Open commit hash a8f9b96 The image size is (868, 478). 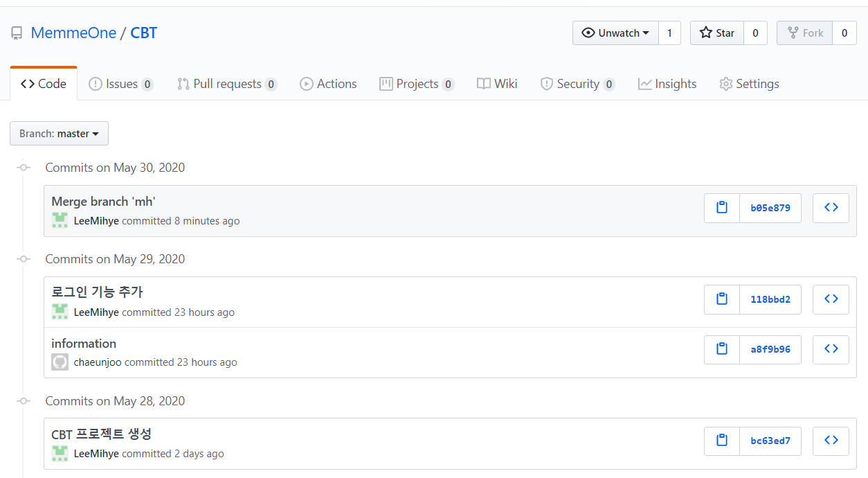[770, 349]
